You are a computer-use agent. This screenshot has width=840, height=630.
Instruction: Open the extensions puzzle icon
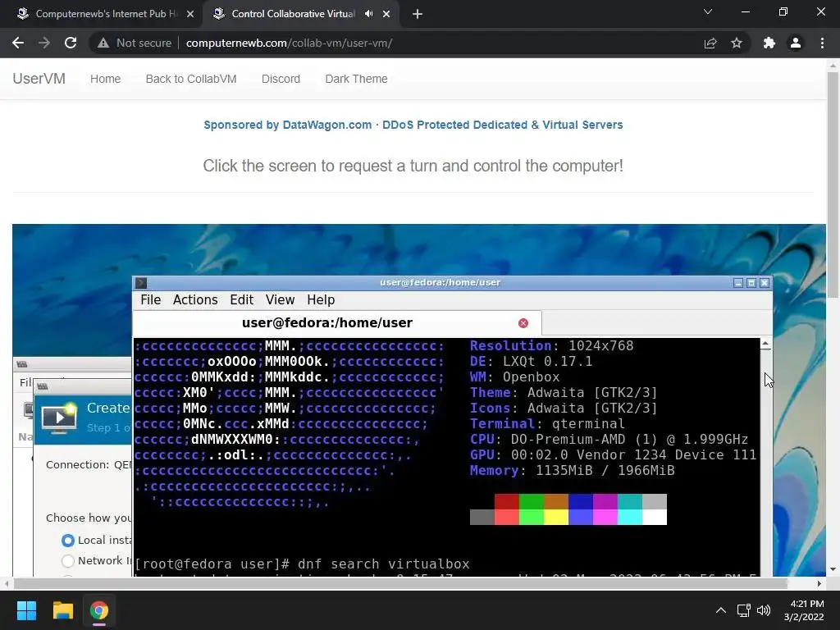[769, 43]
